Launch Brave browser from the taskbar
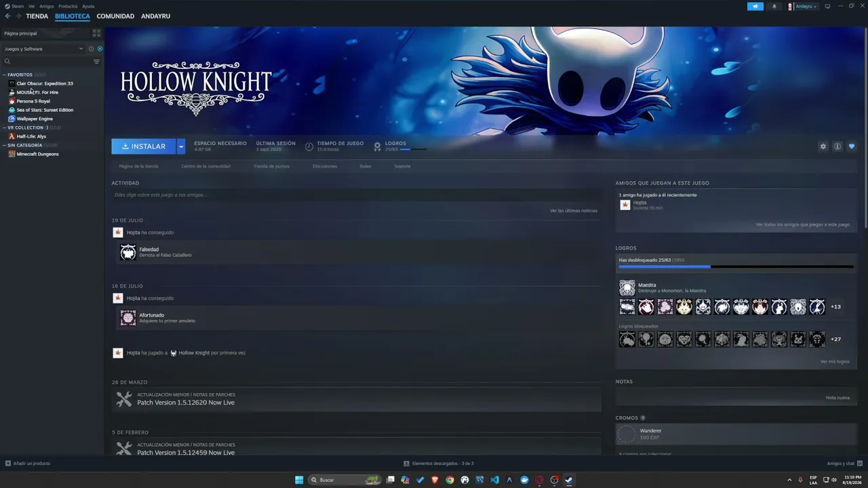 435,480
